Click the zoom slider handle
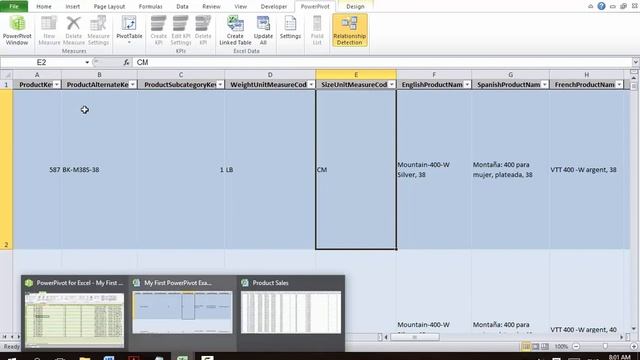This screenshot has width=640, height=360. click(x=605, y=347)
